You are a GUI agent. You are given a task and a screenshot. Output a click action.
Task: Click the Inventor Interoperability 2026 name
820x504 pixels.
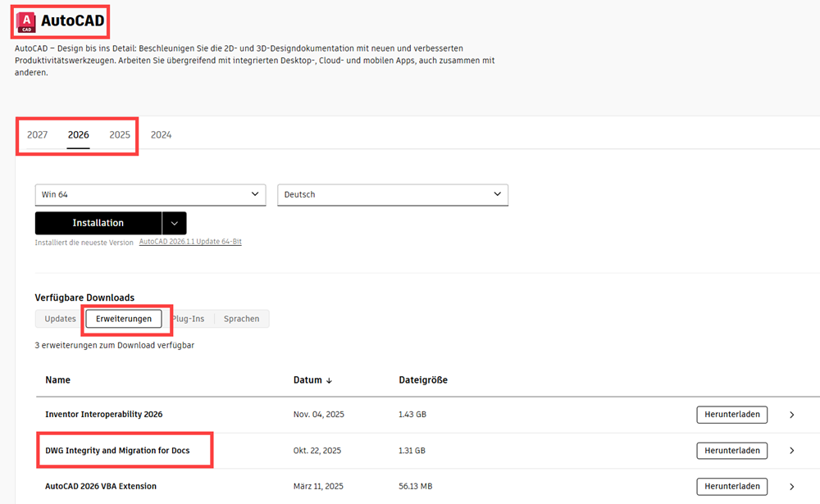pos(103,415)
